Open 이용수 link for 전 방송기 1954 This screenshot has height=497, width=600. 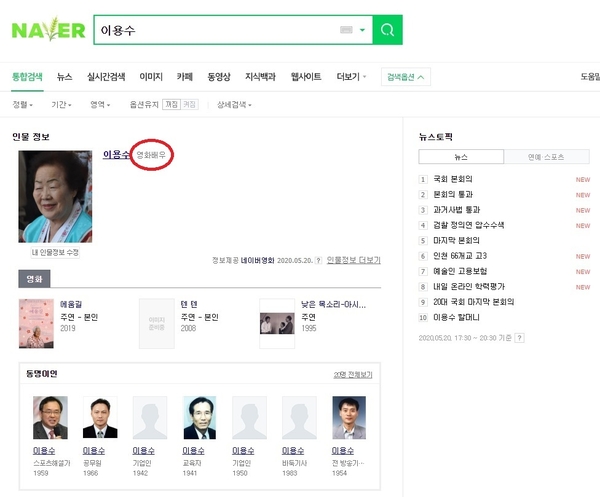pos(342,451)
